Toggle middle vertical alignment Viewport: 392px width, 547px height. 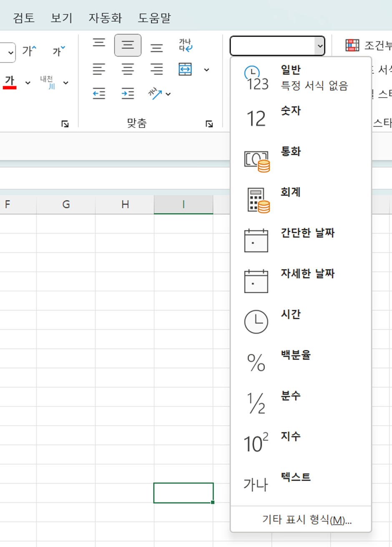(127, 45)
